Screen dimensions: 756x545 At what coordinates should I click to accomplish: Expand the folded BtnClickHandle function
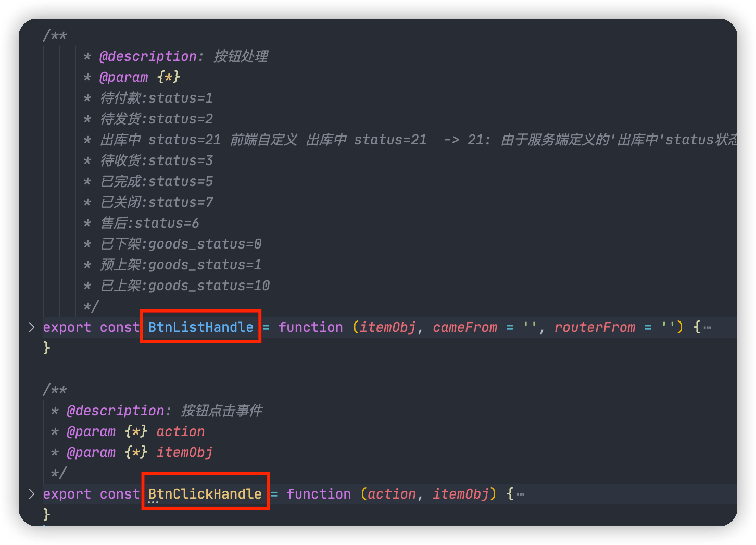pos(31,494)
